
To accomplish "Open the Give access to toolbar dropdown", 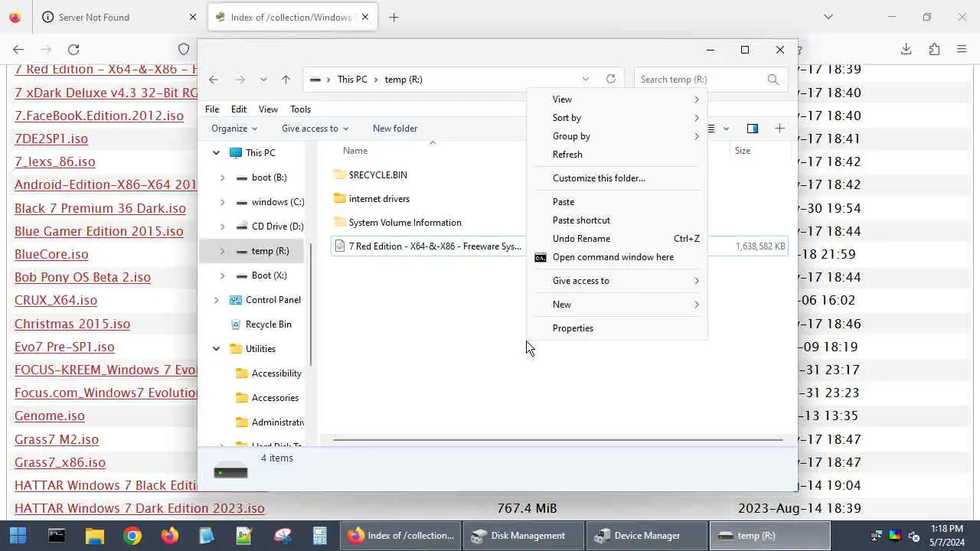I will coord(315,129).
